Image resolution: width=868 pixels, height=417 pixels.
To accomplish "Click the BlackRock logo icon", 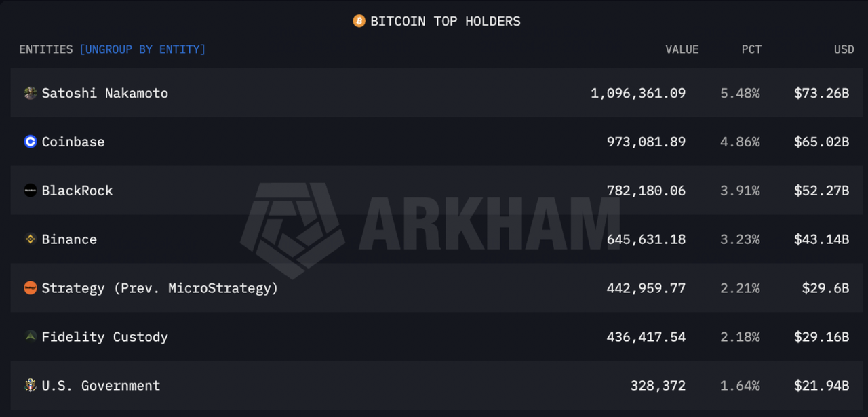I will 31,191.
